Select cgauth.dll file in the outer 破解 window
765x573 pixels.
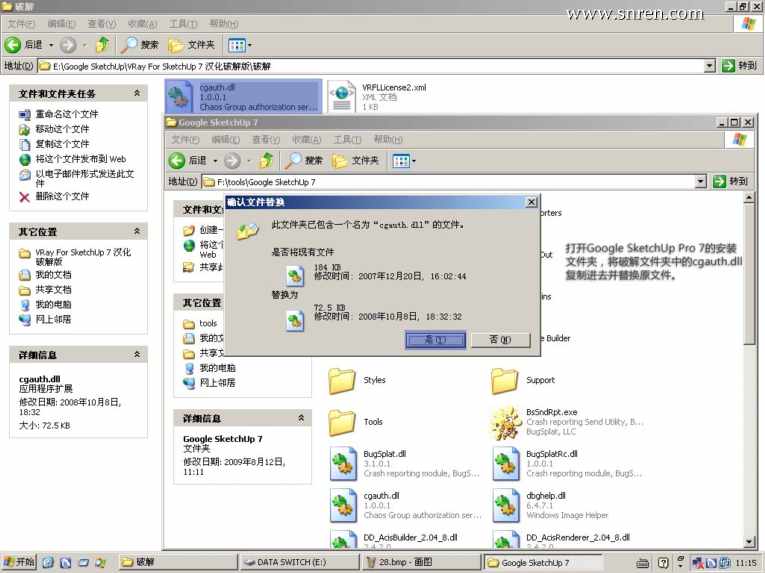tap(243, 97)
